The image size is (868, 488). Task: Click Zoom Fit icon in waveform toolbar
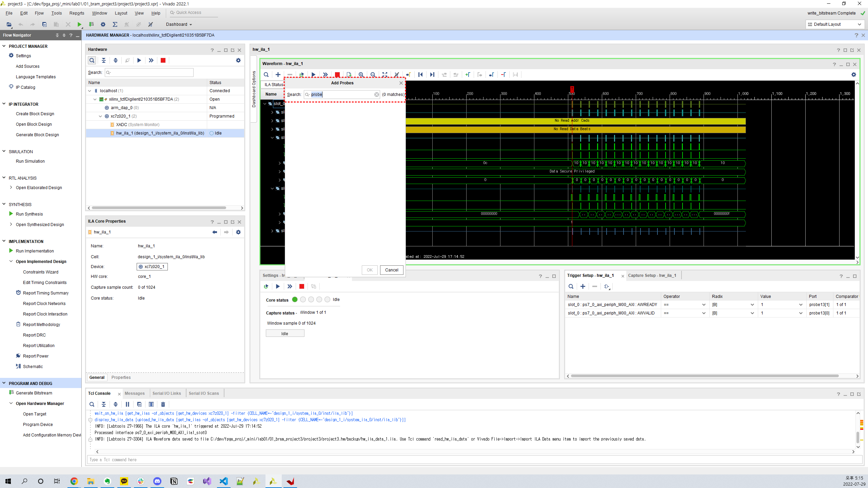pos(385,75)
